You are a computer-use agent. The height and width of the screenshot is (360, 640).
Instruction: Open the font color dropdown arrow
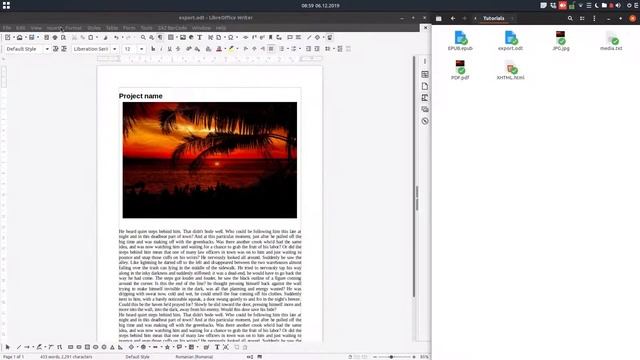coord(225,49)
